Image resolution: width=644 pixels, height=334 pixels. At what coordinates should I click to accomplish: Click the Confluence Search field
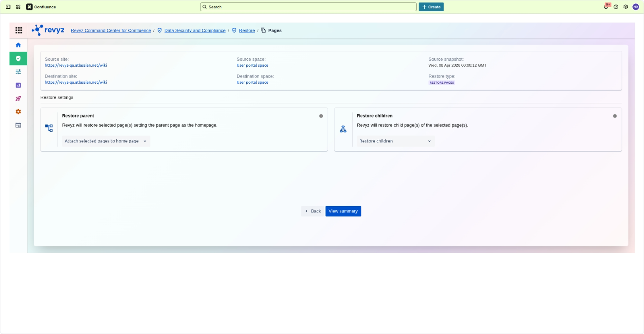point(308,7)
